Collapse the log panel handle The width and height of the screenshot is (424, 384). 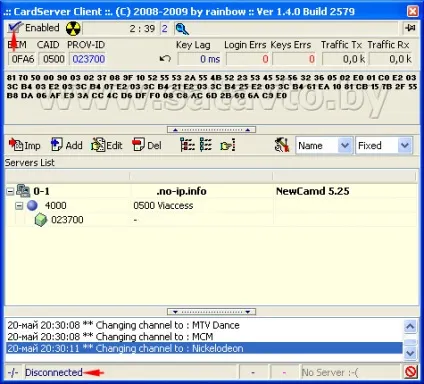pyautogui.click(x=211, y=312)
